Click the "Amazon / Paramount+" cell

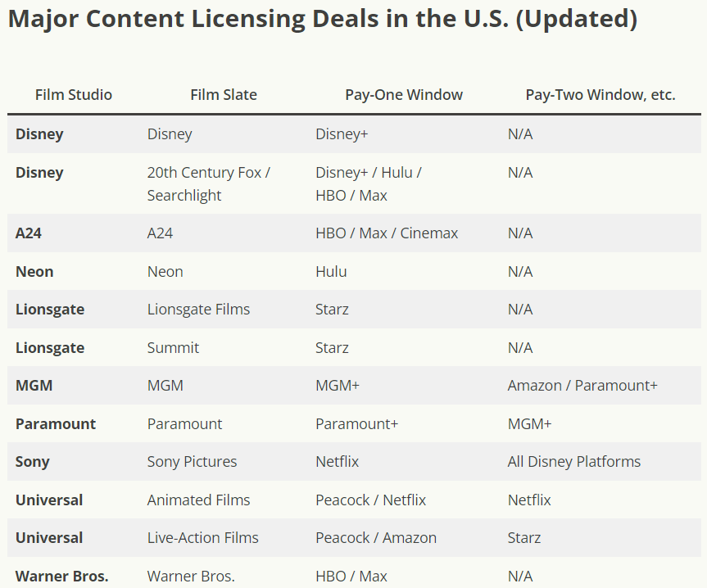[582, 386]
